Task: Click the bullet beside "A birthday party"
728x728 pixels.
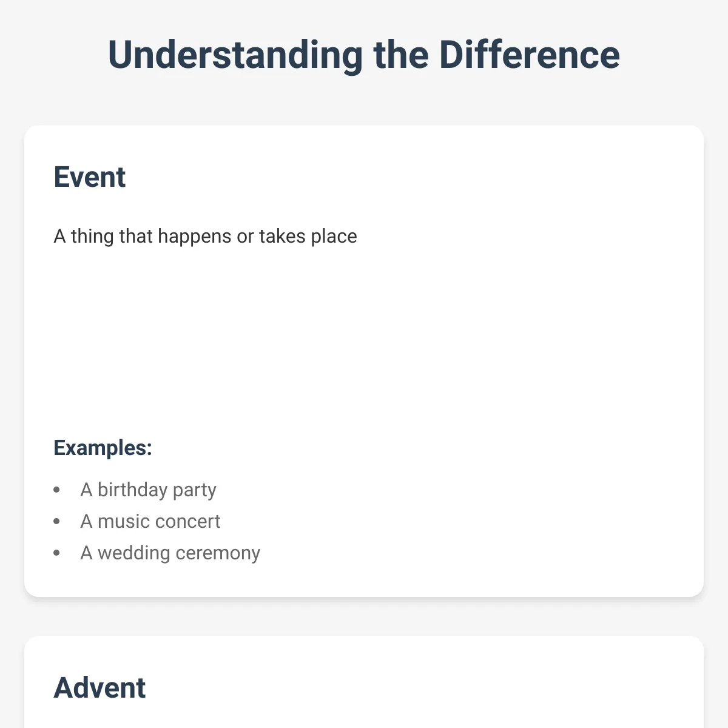Action: (57, 490)
